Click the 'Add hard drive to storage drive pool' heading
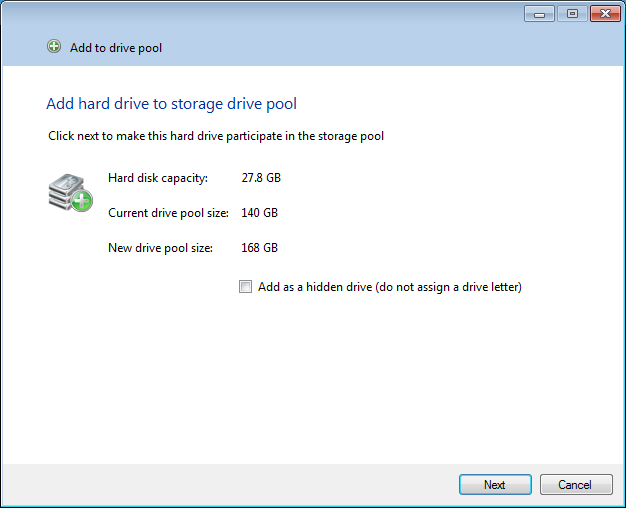 coord(172,104)
